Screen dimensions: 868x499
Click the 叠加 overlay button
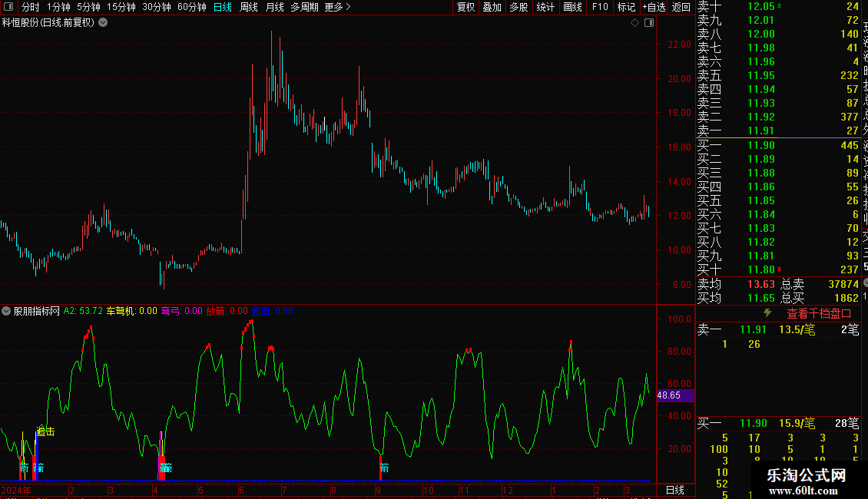(492, 7)
